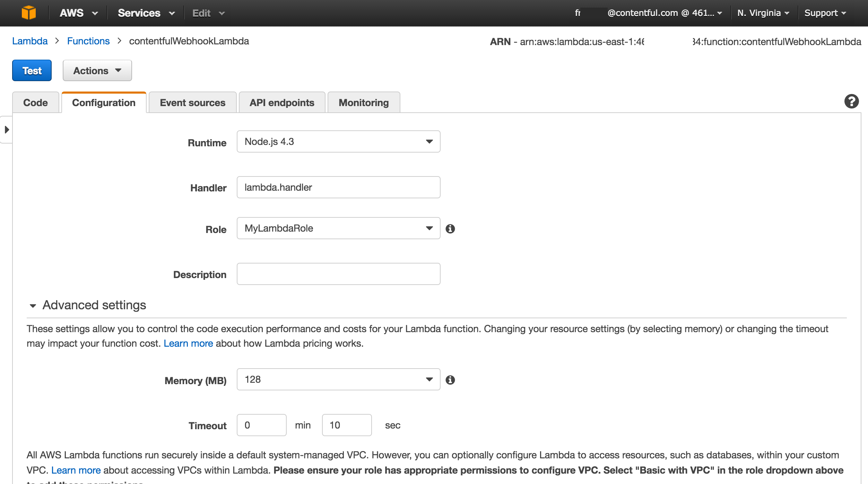The height and width of the screenshot is (484, 868).
Task: Open the Role dropdown showing MyLambdaRole
Action: pos(338,228)
